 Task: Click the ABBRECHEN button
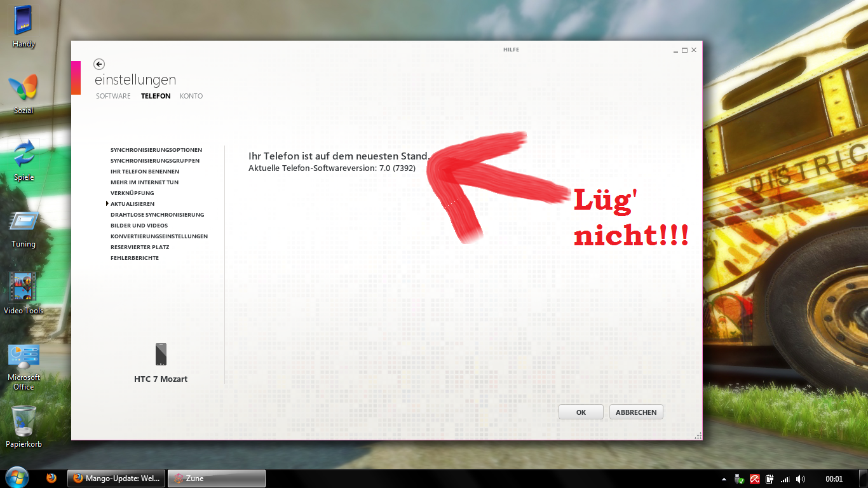(x=636, y=412)
